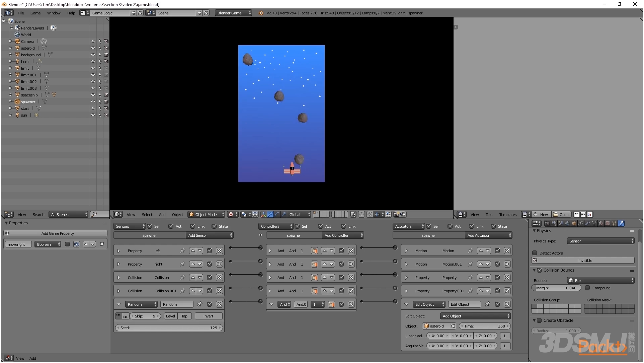
Task: Minimize the Blender window
Action: [x=605, y=4]
